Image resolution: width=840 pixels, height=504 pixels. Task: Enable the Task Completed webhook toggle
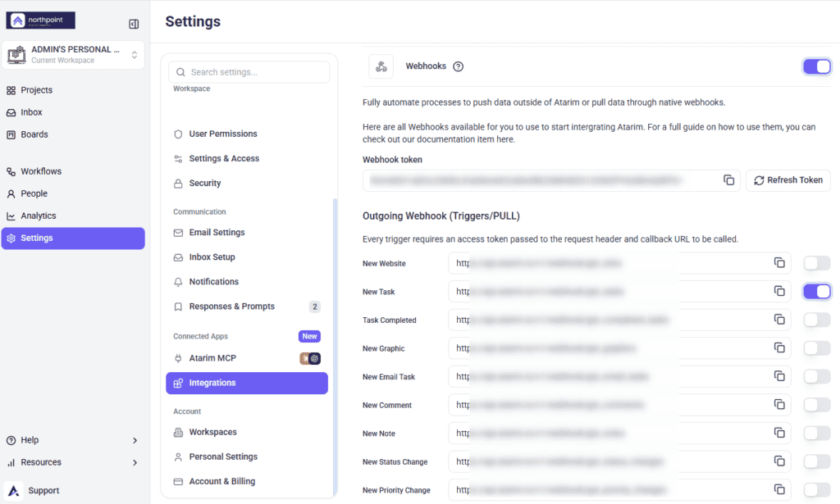point(816,320)
